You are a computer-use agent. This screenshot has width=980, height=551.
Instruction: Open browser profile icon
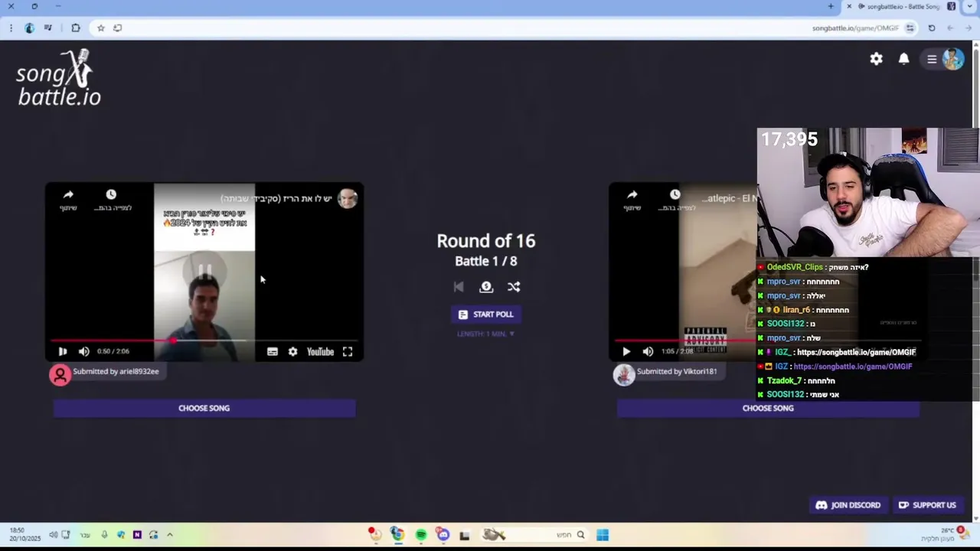[29, 28]
